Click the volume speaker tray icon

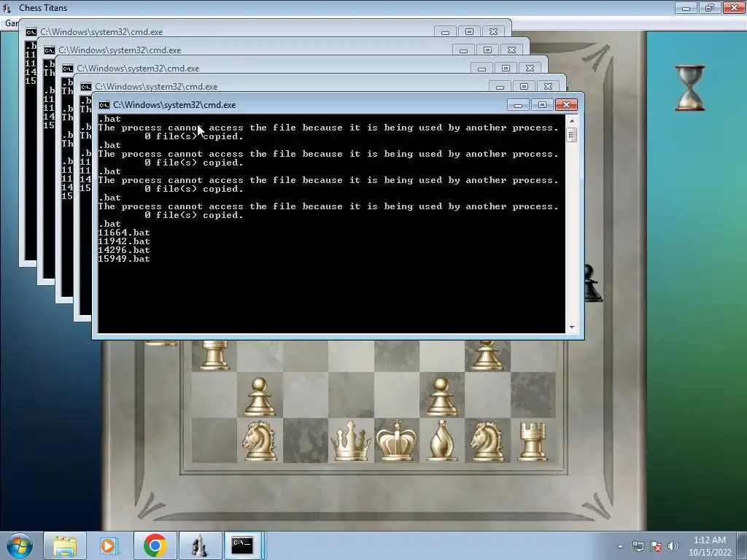click(673, 546)
